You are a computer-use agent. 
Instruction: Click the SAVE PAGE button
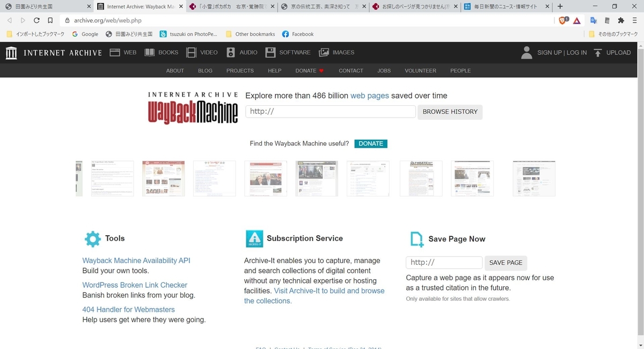(x=506, y=263)
